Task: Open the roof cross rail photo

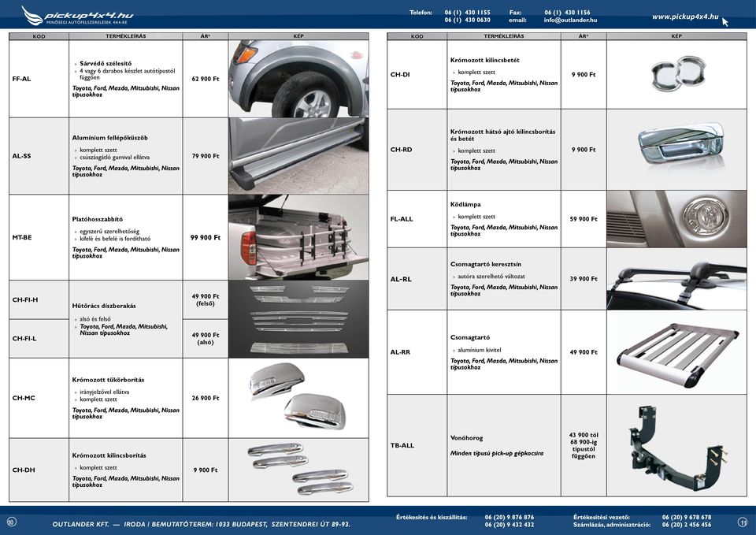Action: 677,279
